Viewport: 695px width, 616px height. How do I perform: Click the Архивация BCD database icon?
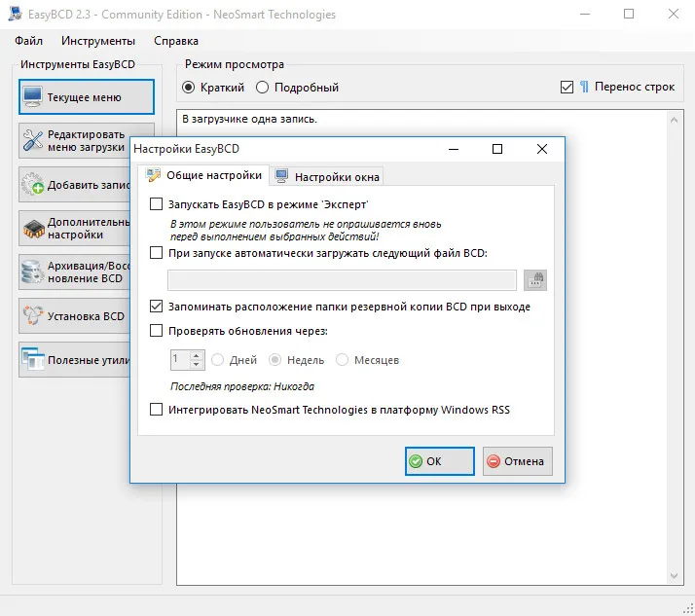click(x=33, y=272)
